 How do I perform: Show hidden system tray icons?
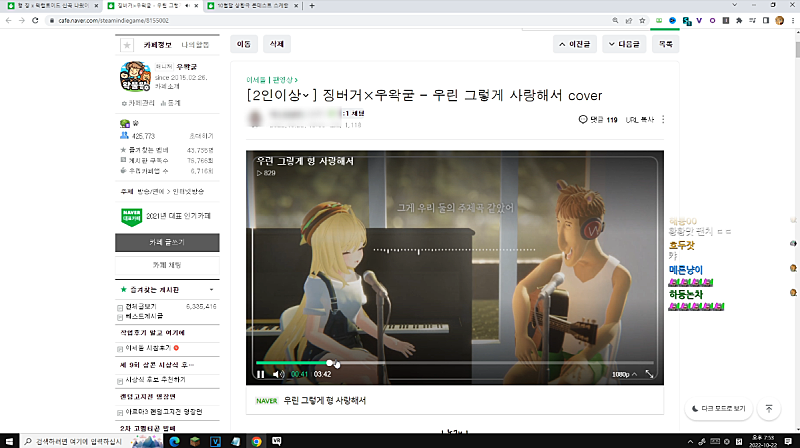coord(690,441)
